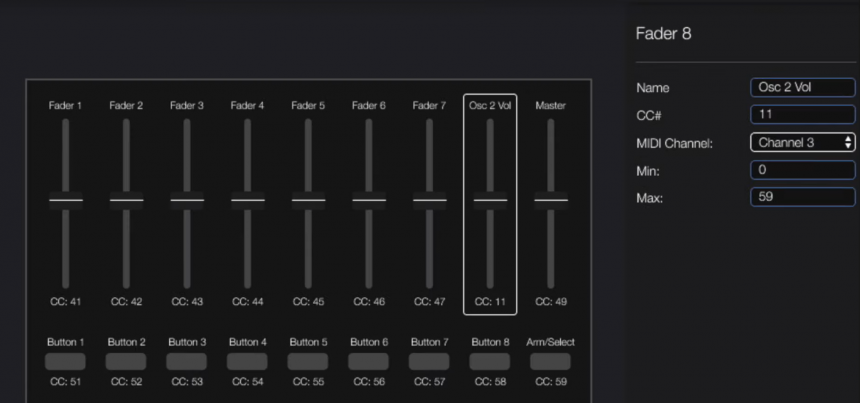Click the CC: 54 value
Viewport: 860px width, 403px height.
[247, 382]
